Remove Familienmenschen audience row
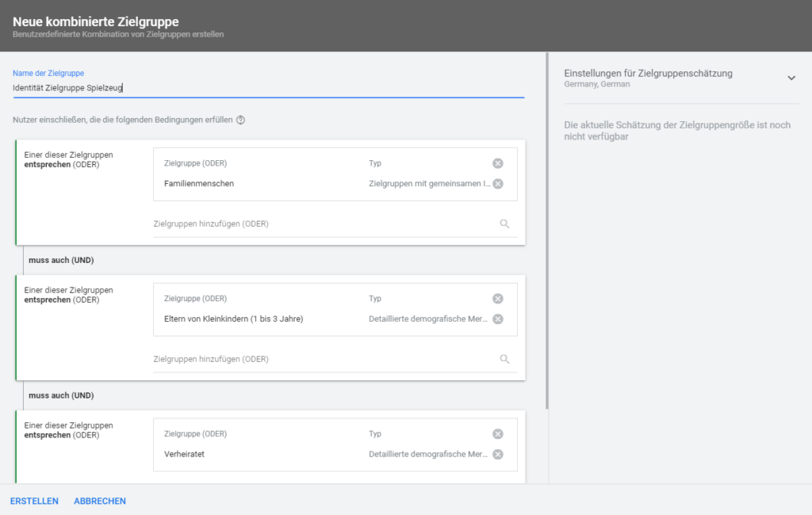This screenshot has width=812, height=515. click(497, 184)
